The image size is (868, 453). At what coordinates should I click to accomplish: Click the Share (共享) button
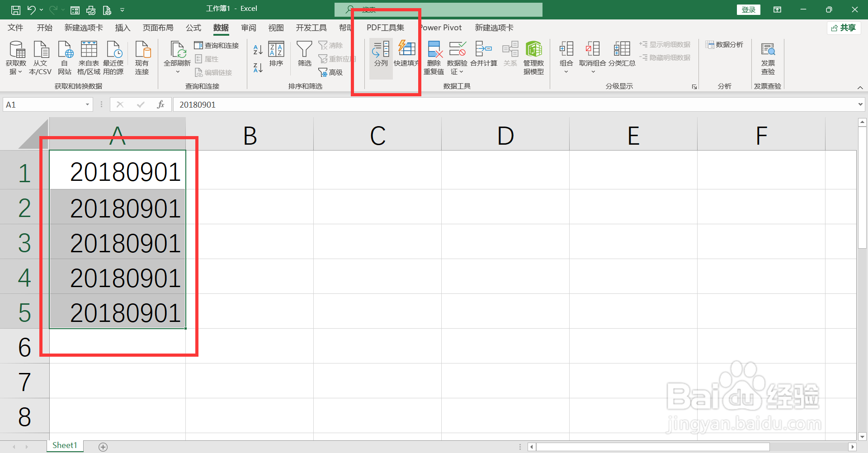844,28
